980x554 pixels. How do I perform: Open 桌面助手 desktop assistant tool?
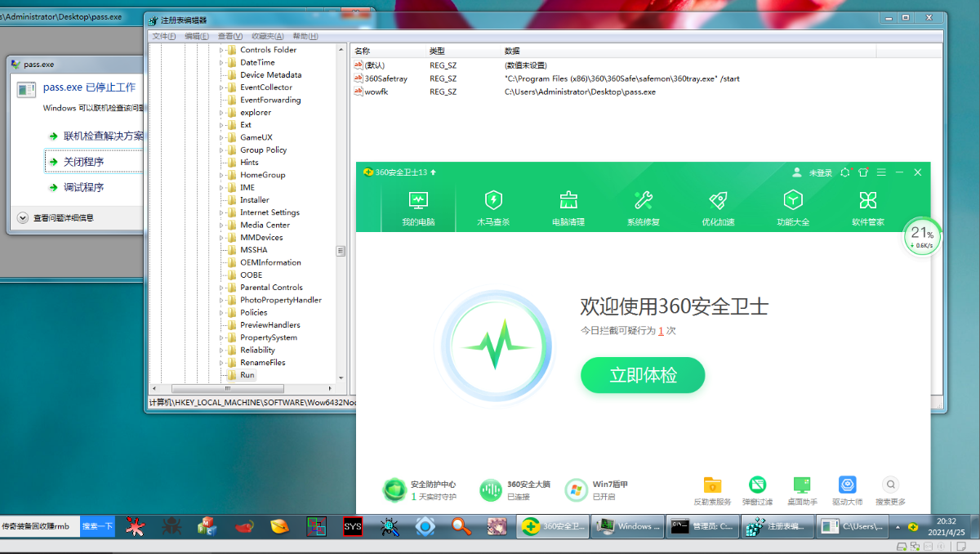[x=802, y=491]
